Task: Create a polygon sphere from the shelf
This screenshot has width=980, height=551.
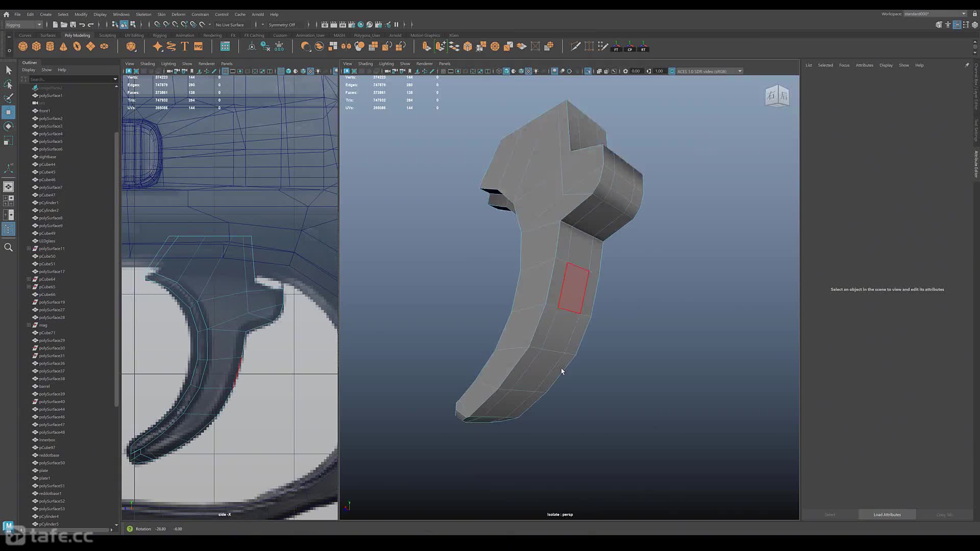Action: tap(23, 46)
